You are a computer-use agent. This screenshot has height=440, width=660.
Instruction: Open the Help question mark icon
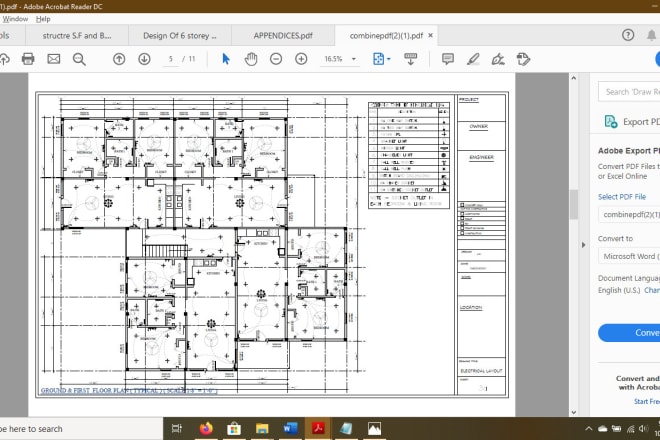click(x=628, y=35)
